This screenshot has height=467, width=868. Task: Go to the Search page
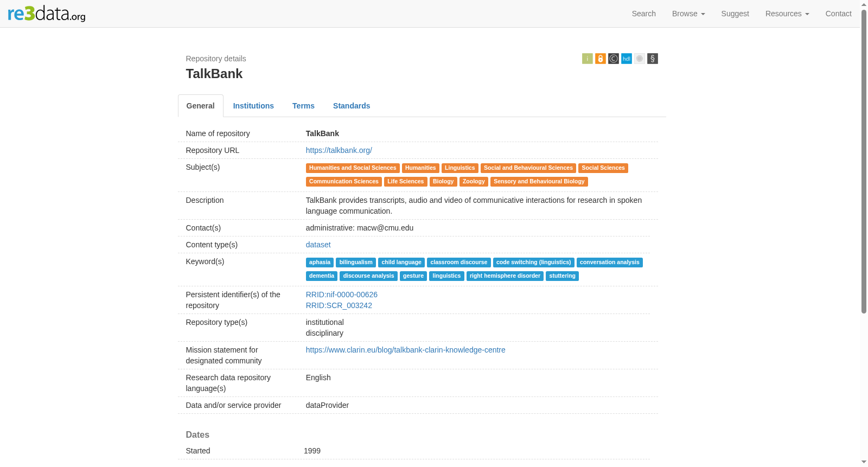pyautogui.click(x=644, y=14)
